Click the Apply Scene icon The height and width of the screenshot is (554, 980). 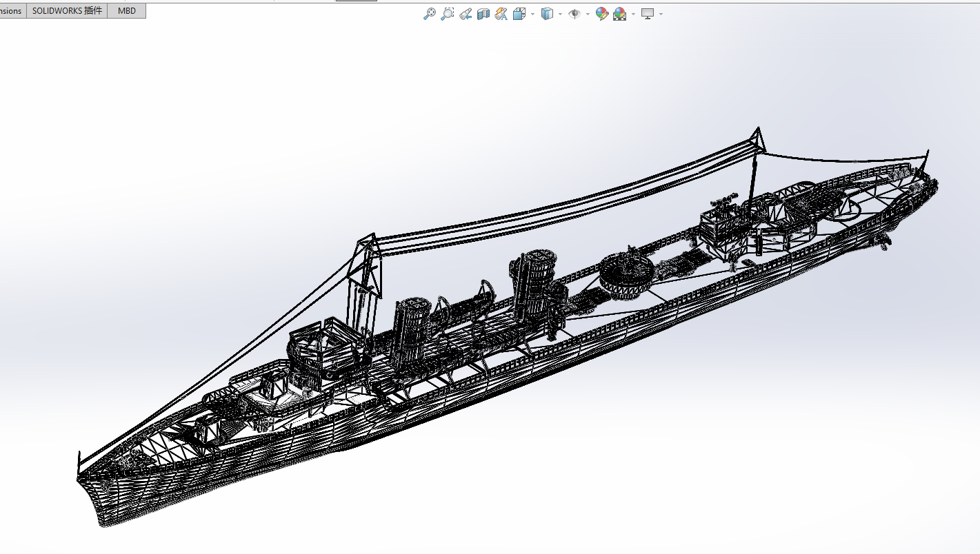[619, 14]
